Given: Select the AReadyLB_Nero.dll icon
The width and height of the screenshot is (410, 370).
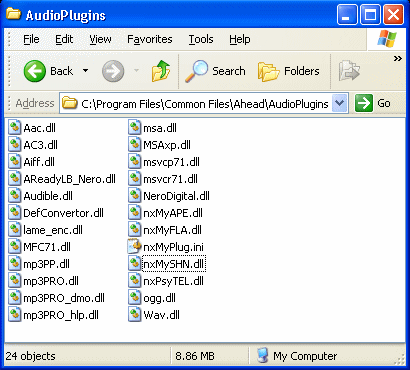Looking at the screenshot, I should [x=15, y=179].
